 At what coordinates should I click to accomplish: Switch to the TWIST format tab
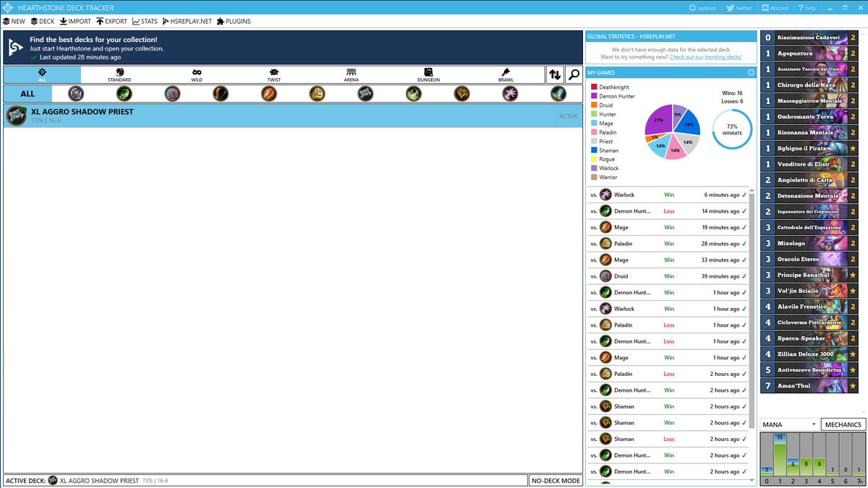[x=274, y=74]
